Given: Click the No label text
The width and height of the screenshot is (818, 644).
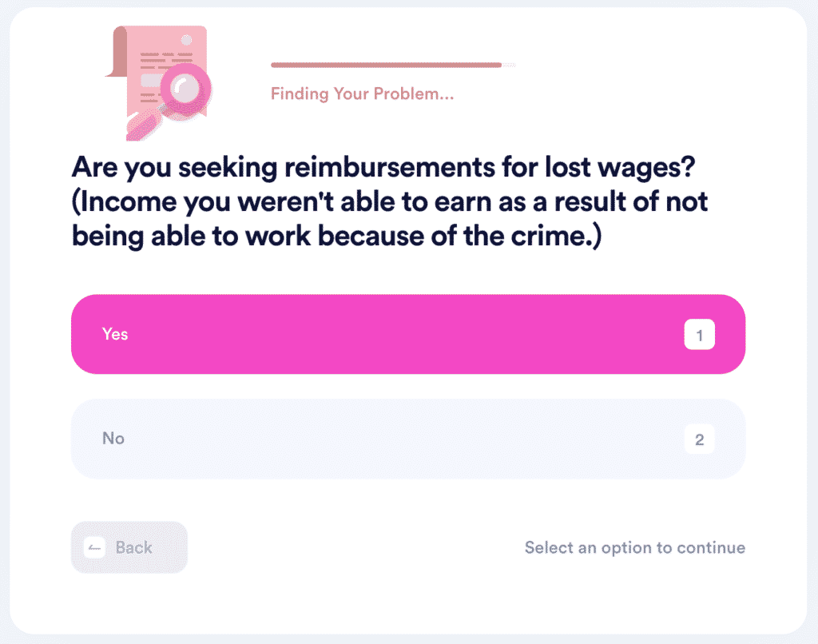Looking at the screenshot, I should [113, 439].
